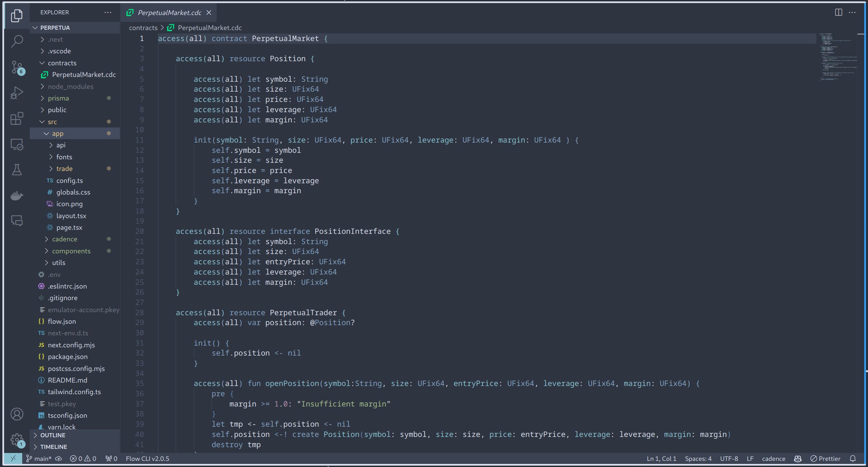Change language mode cadence

pos(773,458)
